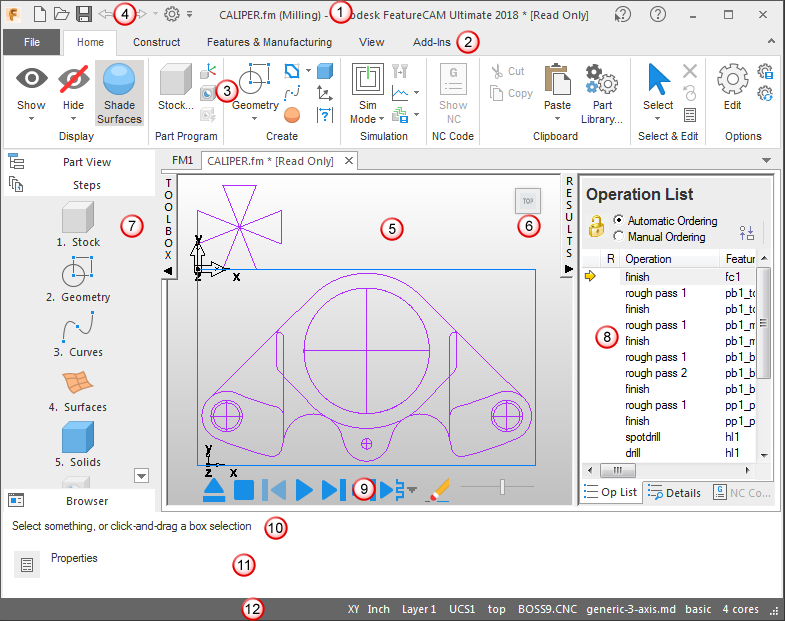
Task: Click the orange sphere create icon
Action: pos(291,115)
